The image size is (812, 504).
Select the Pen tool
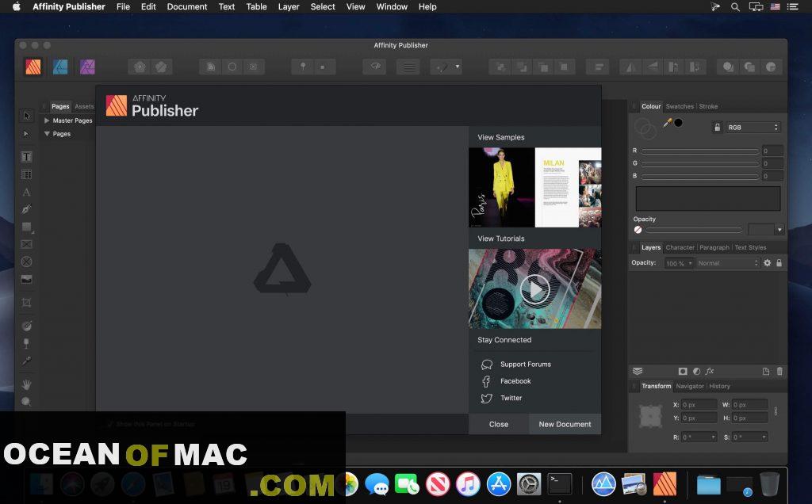pyautogui.click(x=26, y=209)
